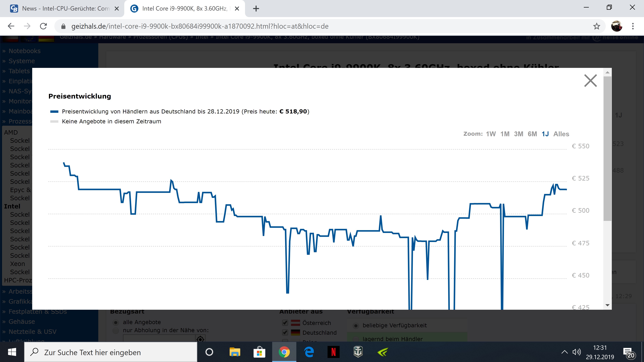Reload the page

tap(43, 26)
